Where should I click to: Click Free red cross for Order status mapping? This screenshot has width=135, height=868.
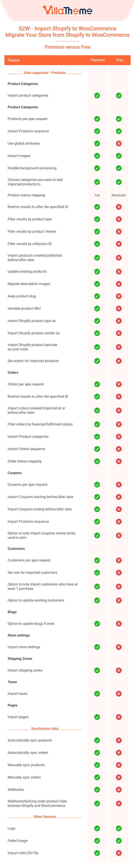tap(119, 461)
